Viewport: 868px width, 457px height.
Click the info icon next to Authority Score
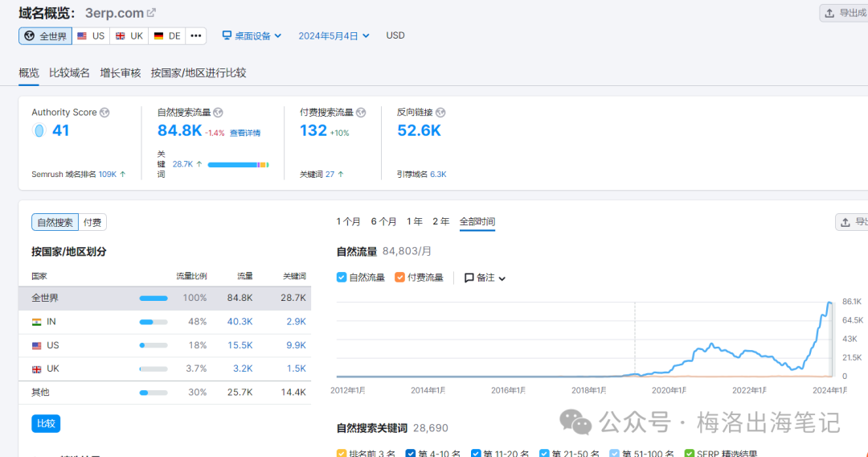pos(104,113)
